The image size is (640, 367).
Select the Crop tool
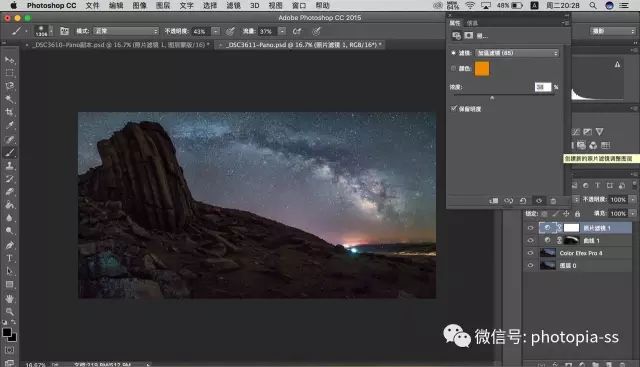tap(9, 112)
